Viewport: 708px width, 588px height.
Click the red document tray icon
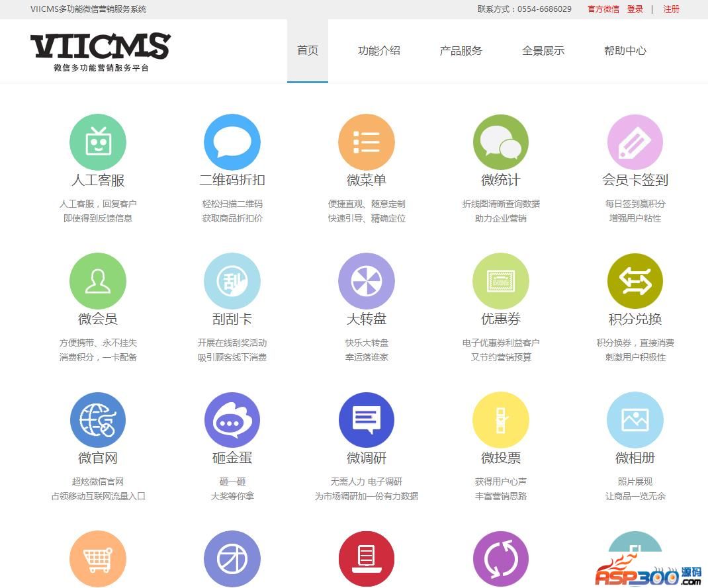[366, 559]
